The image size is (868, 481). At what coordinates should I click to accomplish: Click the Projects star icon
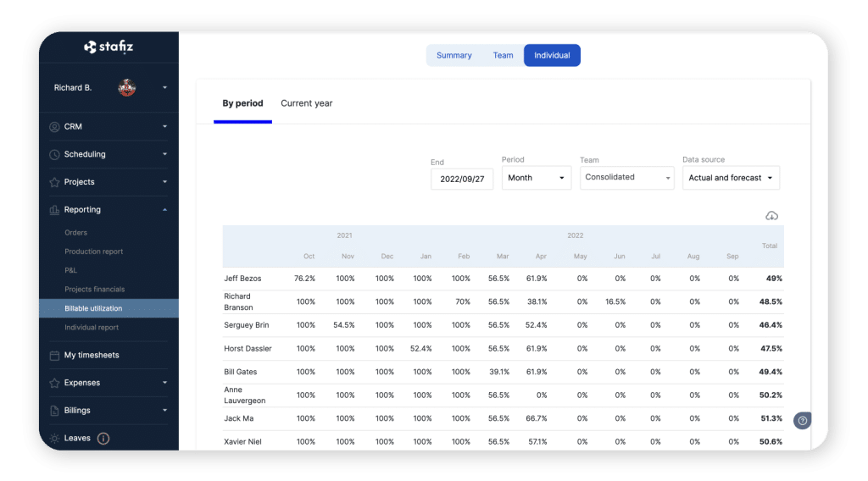(x=54, y=182)
